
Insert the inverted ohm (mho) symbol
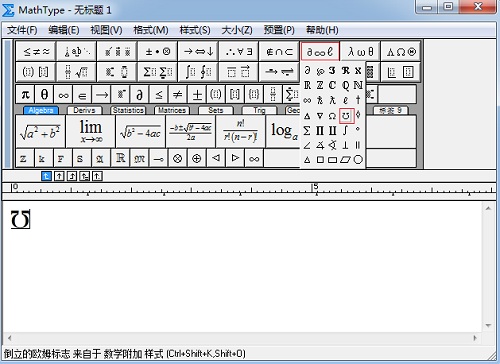click(x=346, y=116)
